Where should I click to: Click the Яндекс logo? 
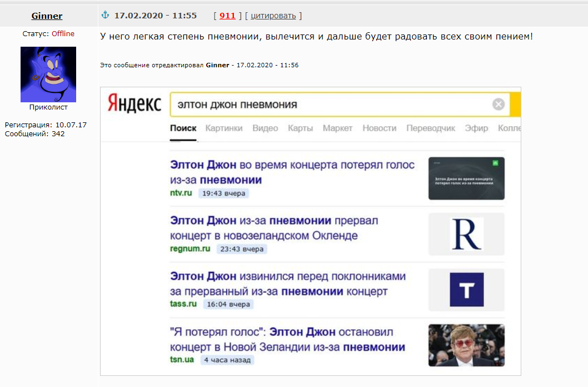coord(134,103)
